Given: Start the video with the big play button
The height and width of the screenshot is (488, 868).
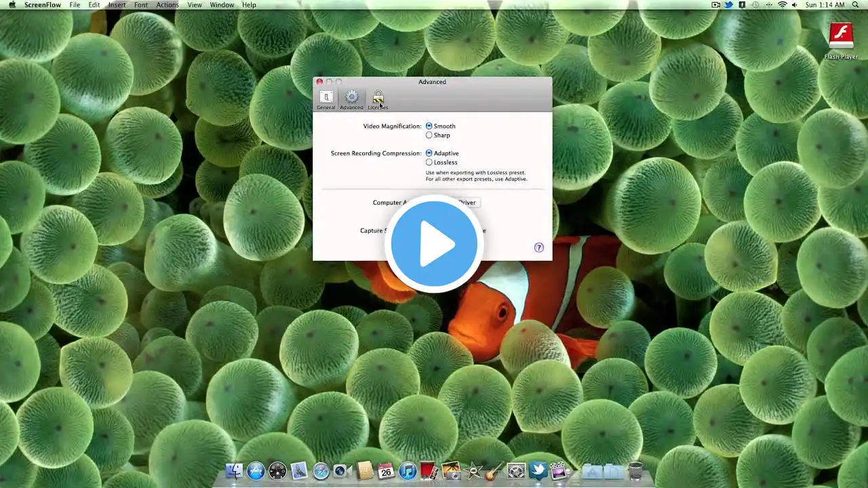Looking at the screenshot, I should [x=434, y=243].
